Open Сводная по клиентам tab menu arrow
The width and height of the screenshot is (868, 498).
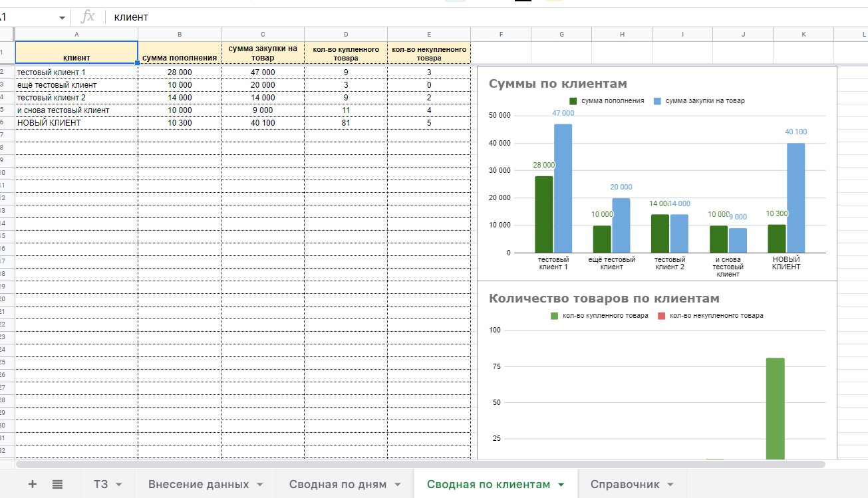tap(561, 485)
